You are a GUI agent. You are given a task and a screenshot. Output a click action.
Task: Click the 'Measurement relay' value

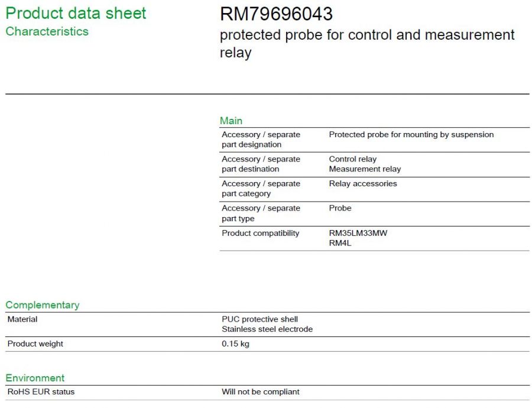[x=365, y=169]
